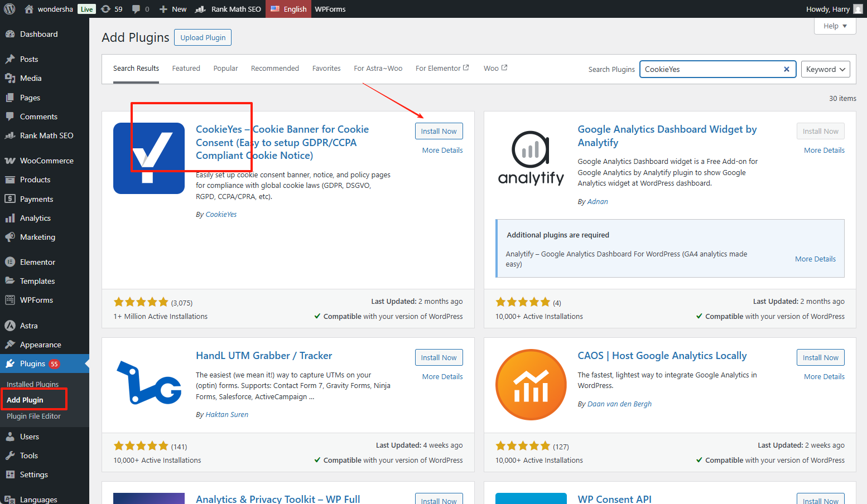The image size is (867, 504).
Task: Open the English language switcher menu
Action: coord(288,9)
